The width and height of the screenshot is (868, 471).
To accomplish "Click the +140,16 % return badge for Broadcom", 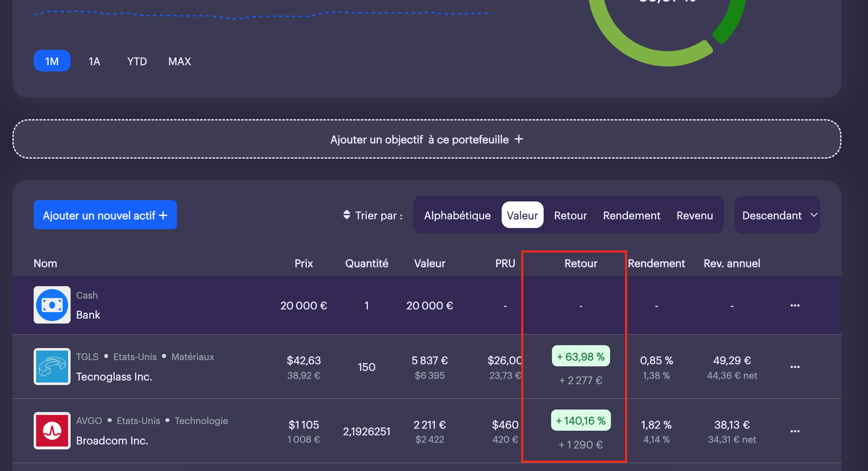I will click(x=581, y=420).
